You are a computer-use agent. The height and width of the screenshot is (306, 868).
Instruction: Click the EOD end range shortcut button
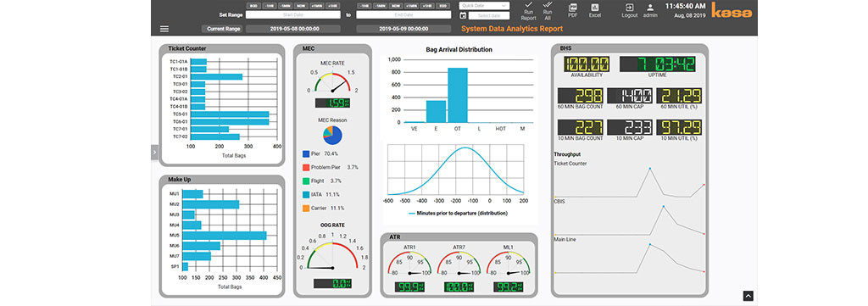coord(443,5)
